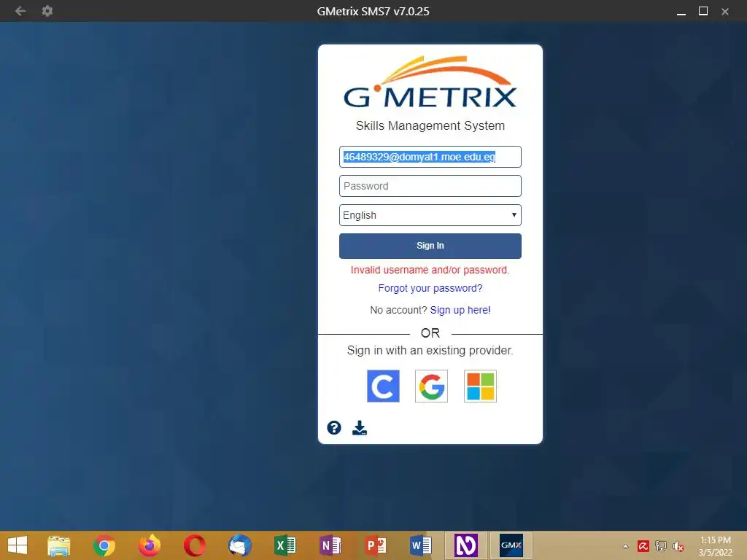The width and height of the screenshot is (747, 560).
Task: Open Google Chrome from the taskbar
Action: (104, 545)
